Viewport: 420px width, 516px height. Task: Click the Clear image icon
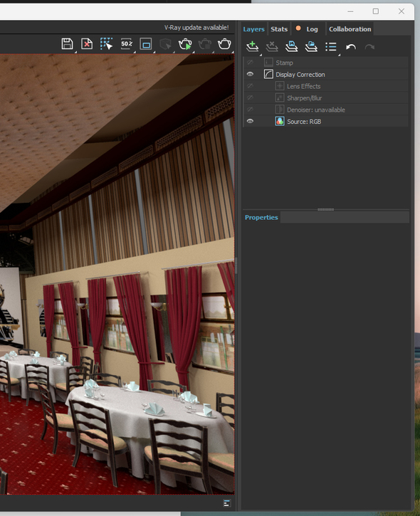(x=87, y=44)
